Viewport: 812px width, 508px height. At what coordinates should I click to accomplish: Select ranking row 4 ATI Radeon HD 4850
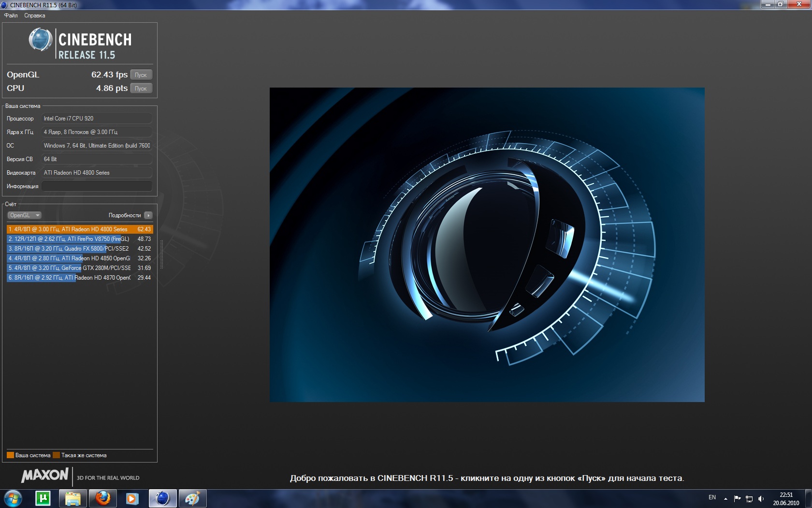80,258
